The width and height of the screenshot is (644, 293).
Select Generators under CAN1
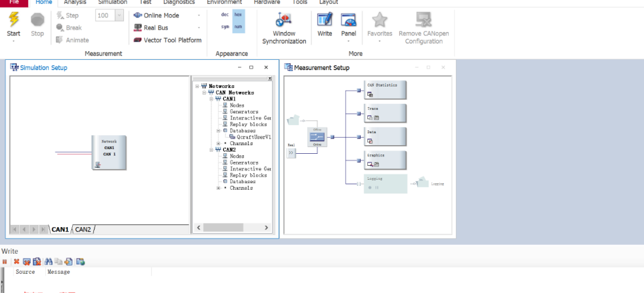point(244,112)
